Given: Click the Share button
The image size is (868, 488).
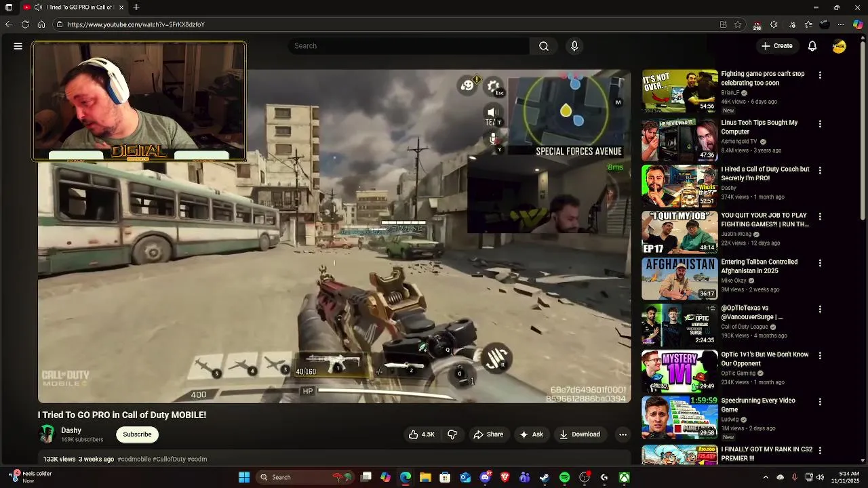Looking at the screenshot, I should tap(488, 434).
